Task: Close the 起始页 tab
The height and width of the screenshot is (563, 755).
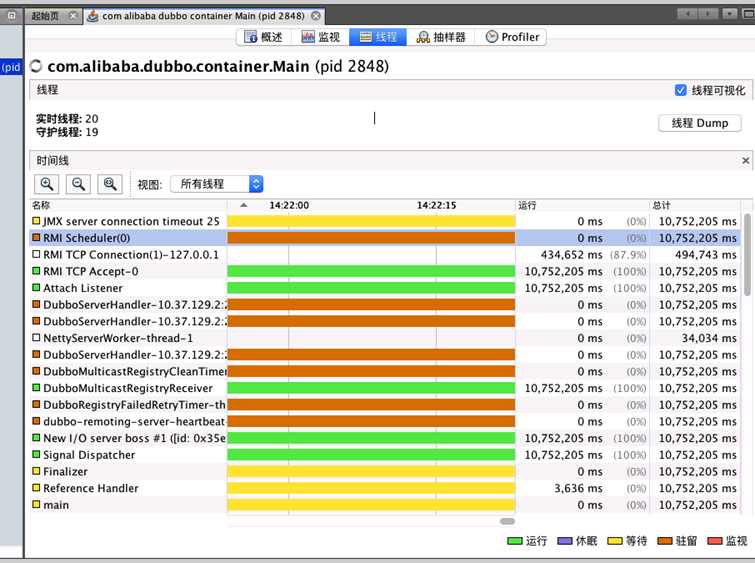Action: click(x=73, y=16)
